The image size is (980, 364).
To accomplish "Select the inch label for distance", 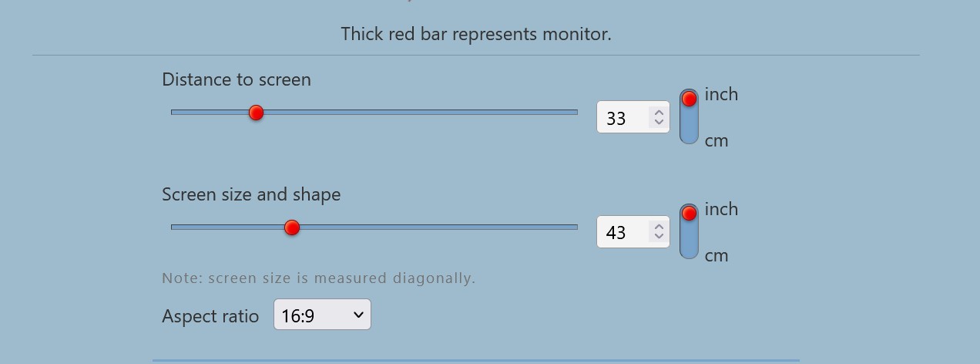I will [721, 94].
